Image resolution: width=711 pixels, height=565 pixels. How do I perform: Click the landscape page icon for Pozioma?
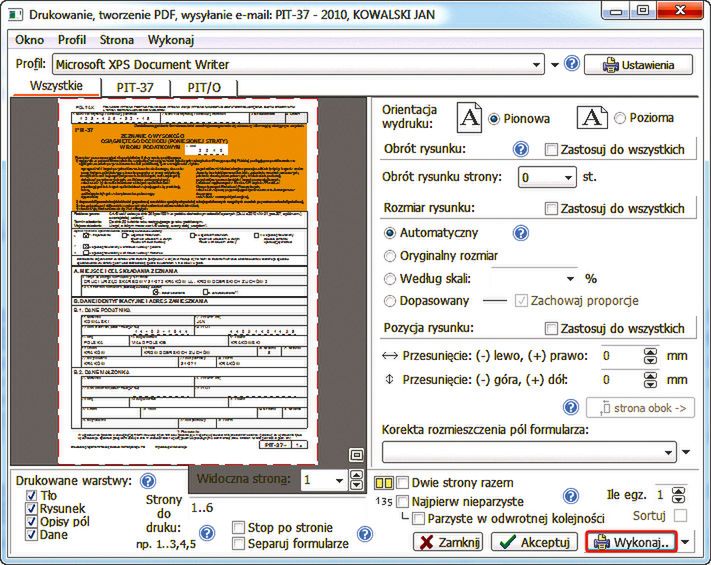pos(592,117)
